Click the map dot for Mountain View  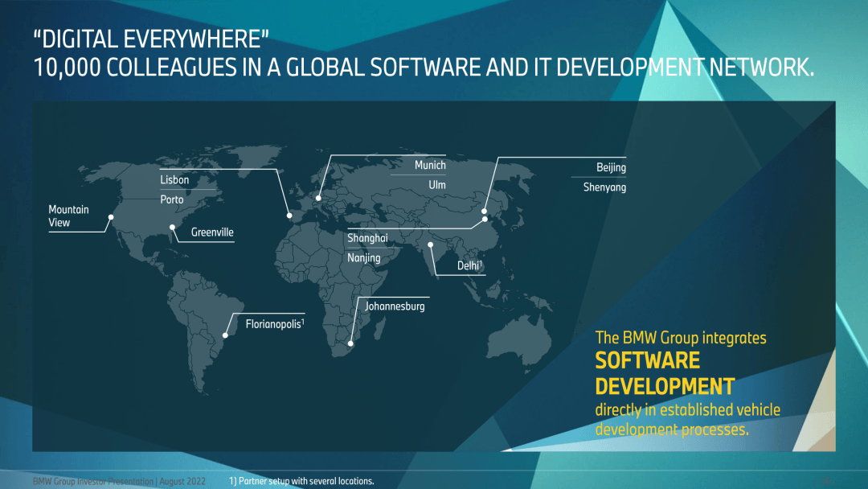click(x=111, y=217)
